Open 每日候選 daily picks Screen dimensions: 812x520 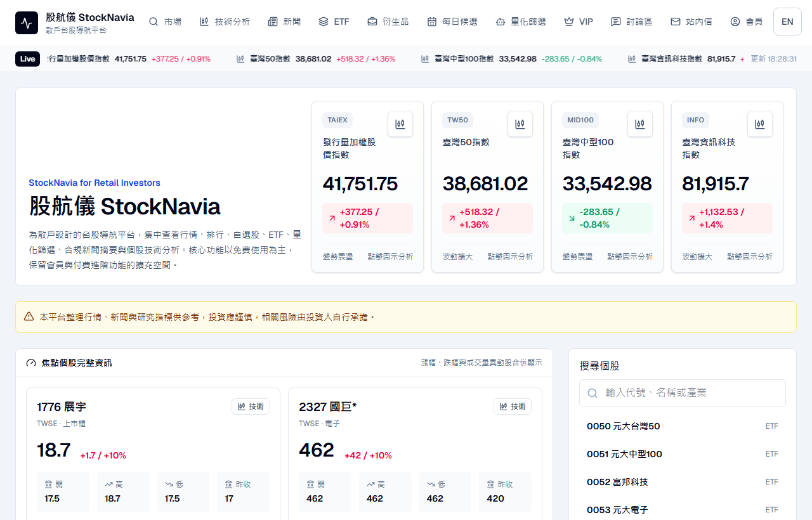point(452,22)
